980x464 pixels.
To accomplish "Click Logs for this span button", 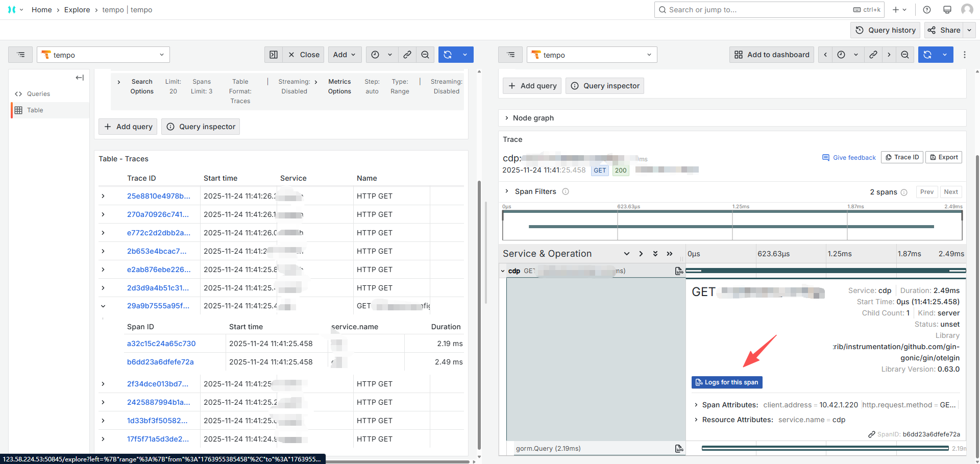I will (x=727, y=382).
